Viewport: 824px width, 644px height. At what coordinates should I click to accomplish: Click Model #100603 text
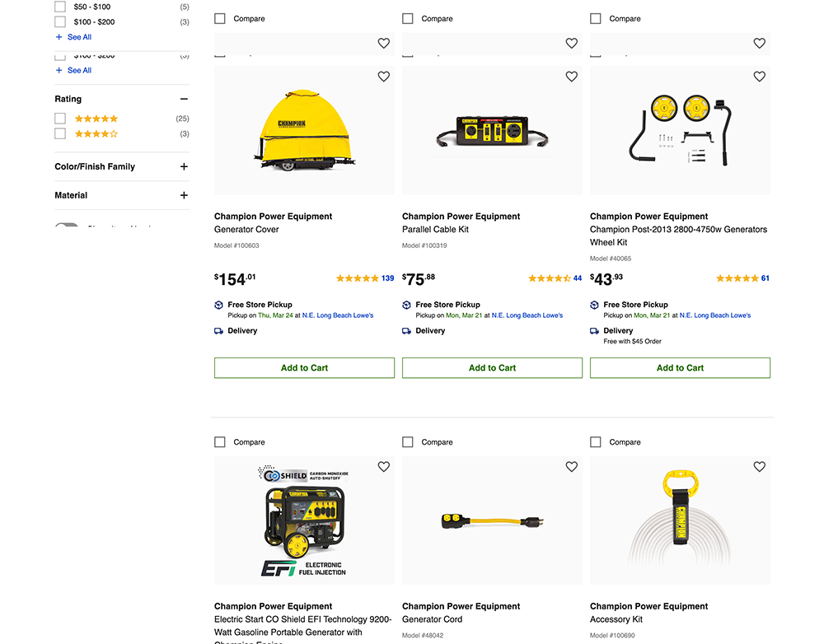[x=236, y=245]
